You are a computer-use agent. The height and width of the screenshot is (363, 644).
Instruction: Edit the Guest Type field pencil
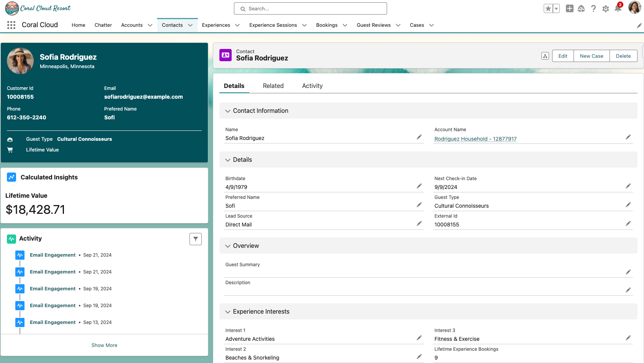[x=628, y=205]
